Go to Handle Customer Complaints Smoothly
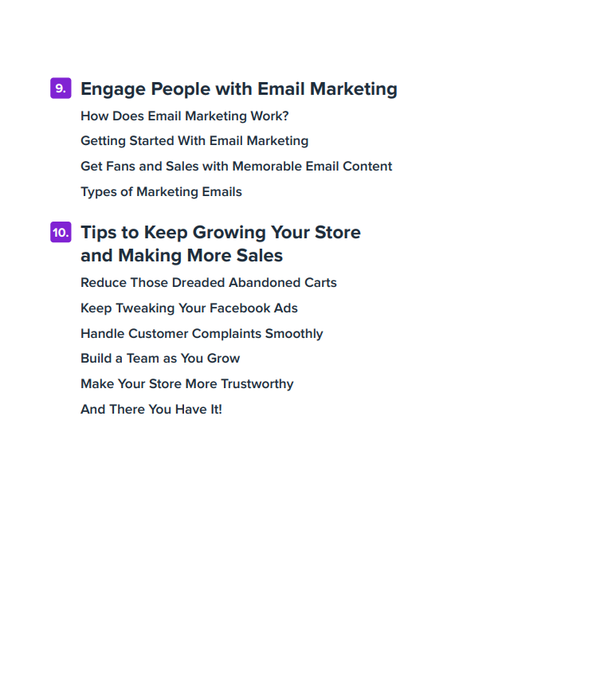This screenshot has height=687, width=616. tap(202, 334)
